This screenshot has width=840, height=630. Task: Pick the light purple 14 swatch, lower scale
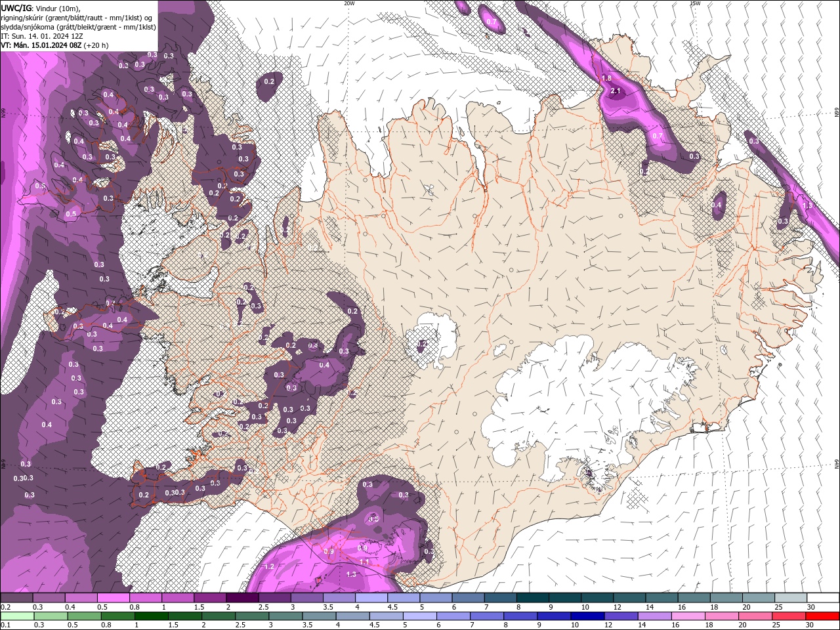coord(654,616)
